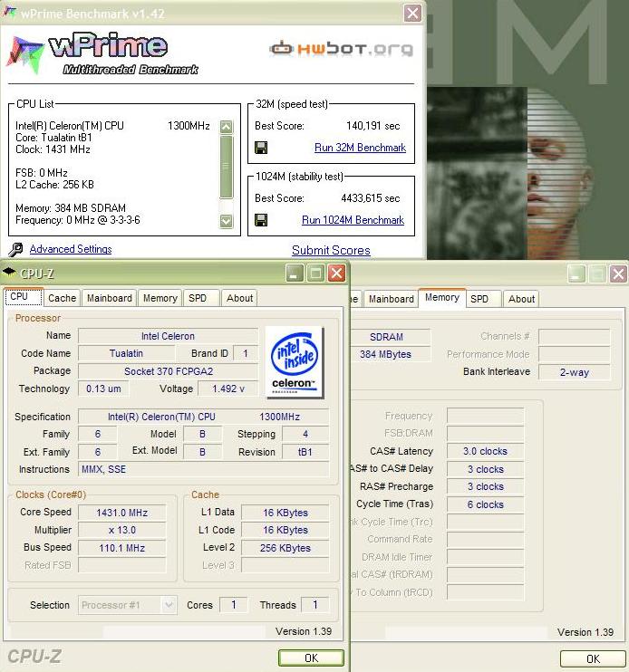This screenshot has width=629, height=672.
Task: Click the wPrime title bar icon
Action: [9, 13]
